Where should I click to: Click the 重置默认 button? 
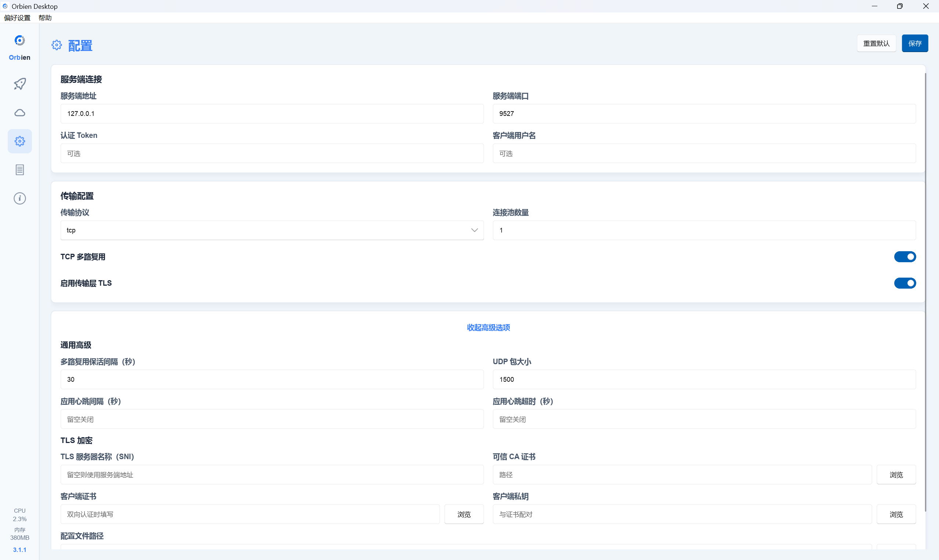coord(876,43)
